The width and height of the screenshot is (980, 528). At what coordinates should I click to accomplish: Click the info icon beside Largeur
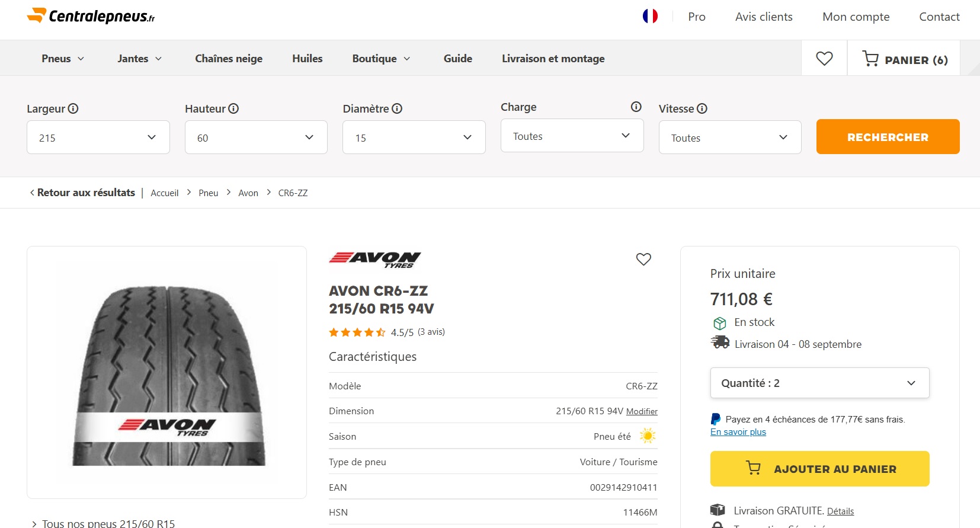[x=73, y=108]
